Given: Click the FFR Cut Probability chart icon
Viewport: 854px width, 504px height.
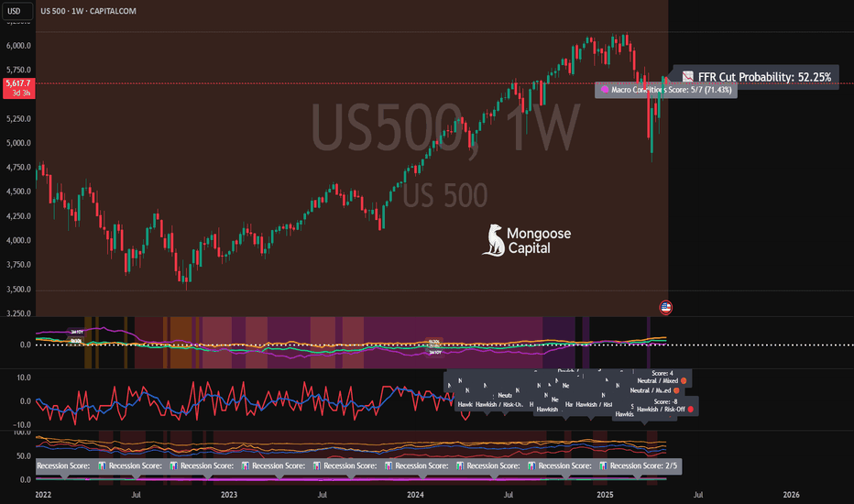Looking at the screenshot, I should click(x=688, y=77).
